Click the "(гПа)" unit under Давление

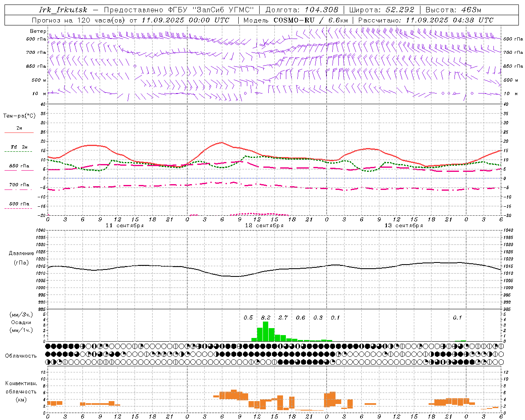pyautogui.click(x=21, y=262)
